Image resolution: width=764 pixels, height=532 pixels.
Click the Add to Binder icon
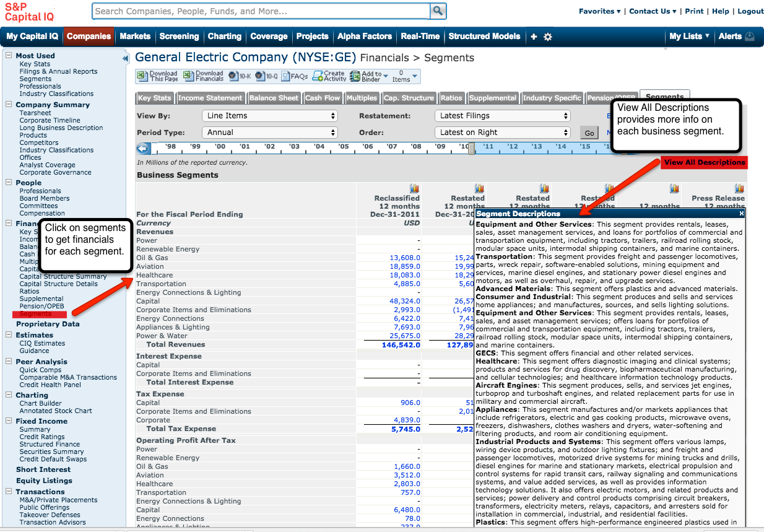point(355,76)
